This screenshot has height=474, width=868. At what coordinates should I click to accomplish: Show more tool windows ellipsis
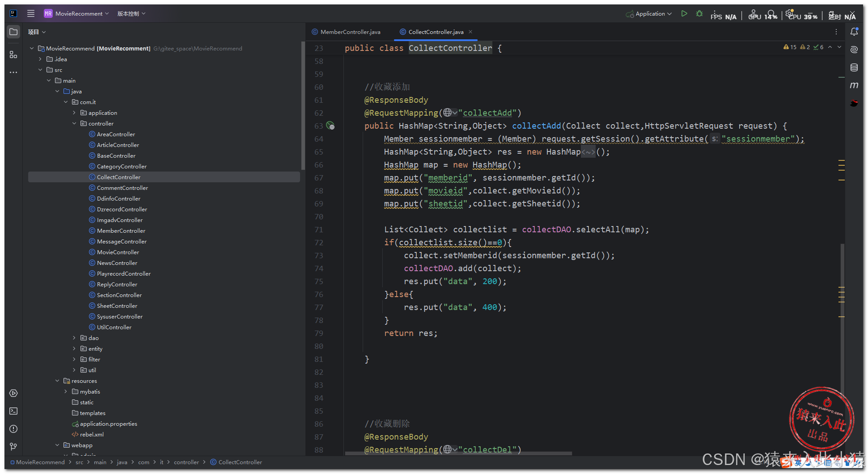click(13, 72)
